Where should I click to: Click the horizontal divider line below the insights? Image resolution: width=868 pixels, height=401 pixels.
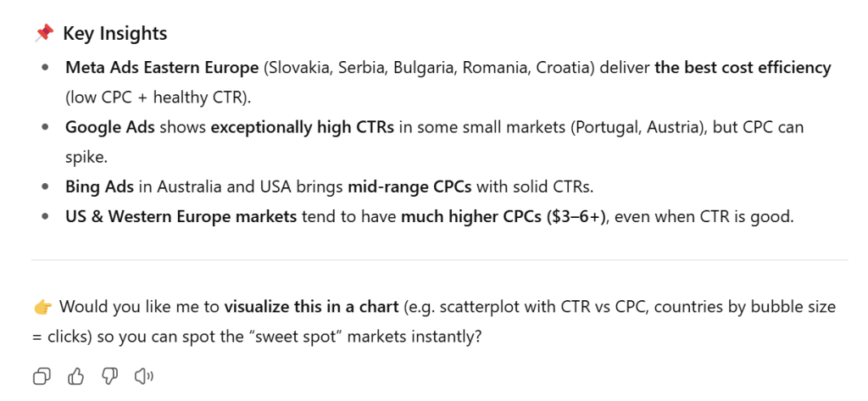coord(439,259)
